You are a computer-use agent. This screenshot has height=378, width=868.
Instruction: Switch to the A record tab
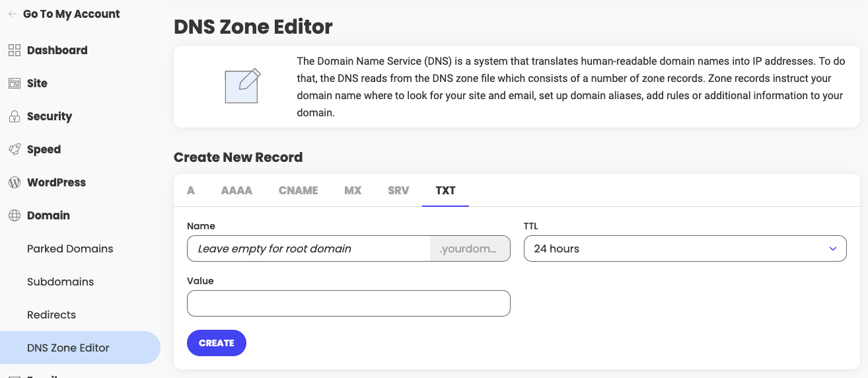tap(191, 190)
